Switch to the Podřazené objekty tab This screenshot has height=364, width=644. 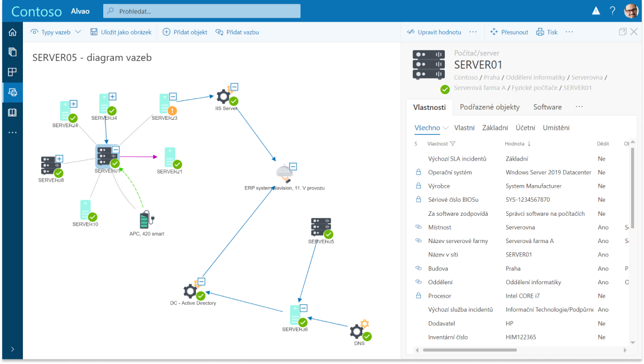pyautogui.click(x=489, y=107)
